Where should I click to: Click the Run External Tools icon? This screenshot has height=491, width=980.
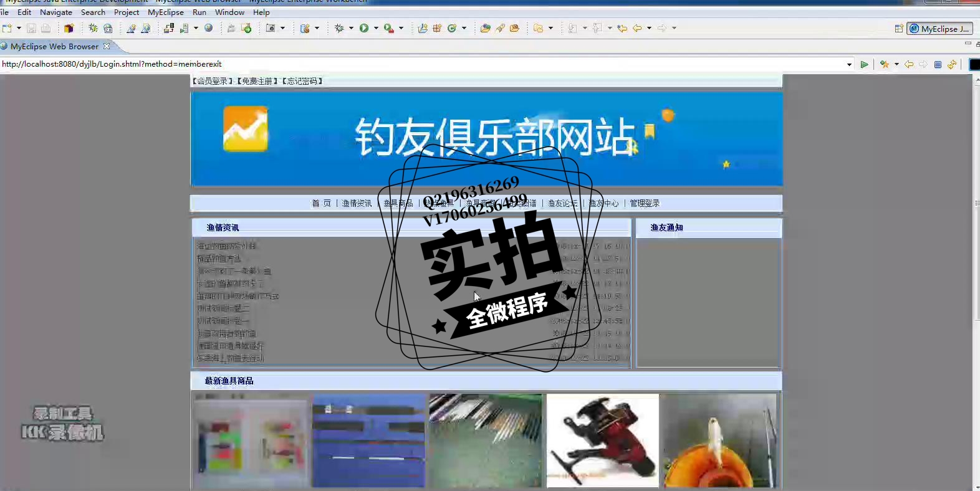coord(389,28)
